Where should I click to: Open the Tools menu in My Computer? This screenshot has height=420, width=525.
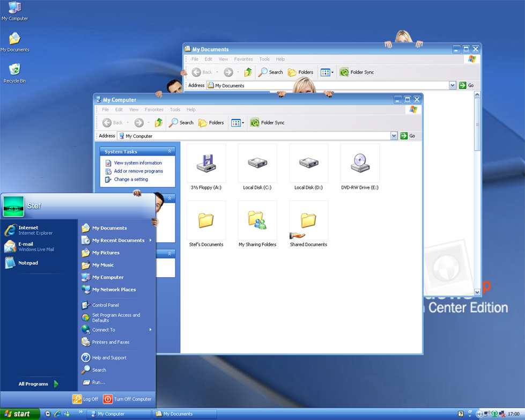[x=175, y=109]
